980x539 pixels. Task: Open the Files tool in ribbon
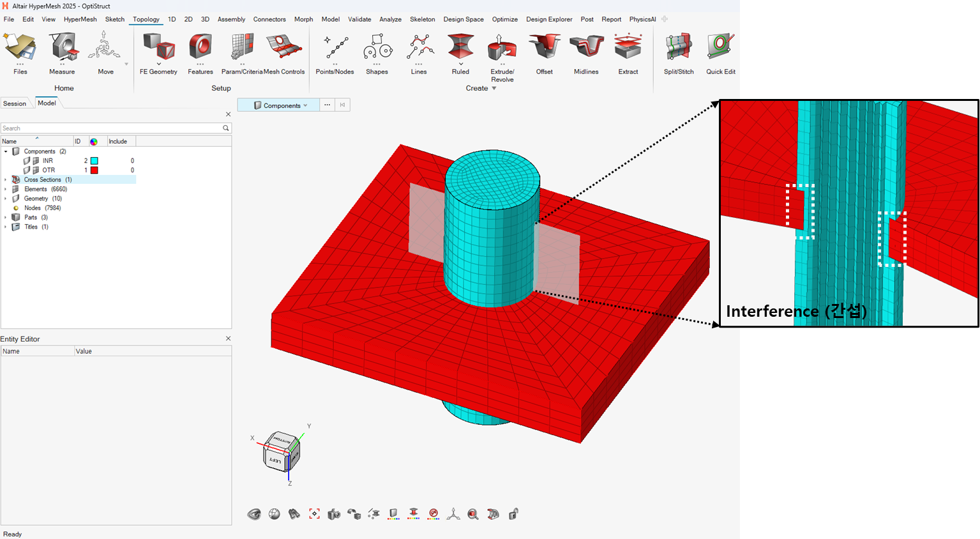click(20, 54)
